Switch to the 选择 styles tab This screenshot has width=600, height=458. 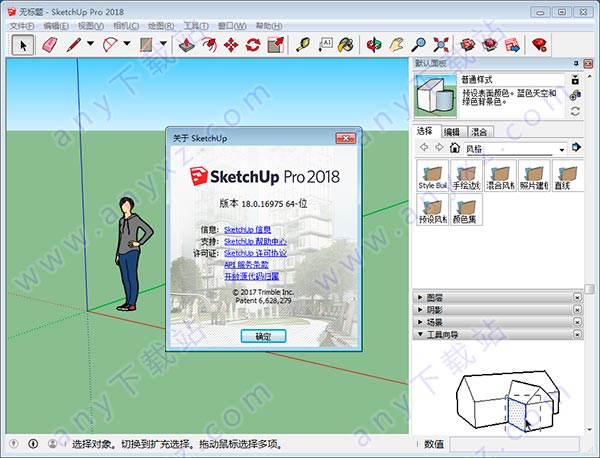point(427,131)
